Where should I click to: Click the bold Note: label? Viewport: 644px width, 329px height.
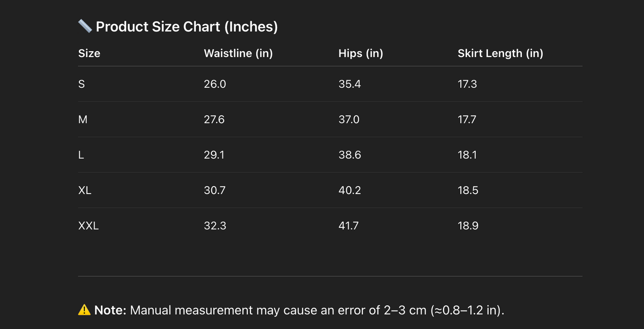(x=111, y=310)
